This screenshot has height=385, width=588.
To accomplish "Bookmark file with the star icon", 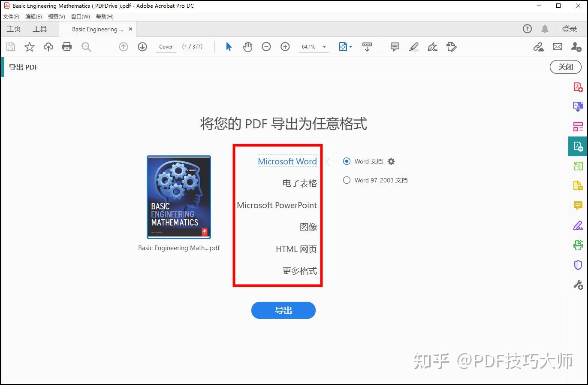I will coord(30,47).
